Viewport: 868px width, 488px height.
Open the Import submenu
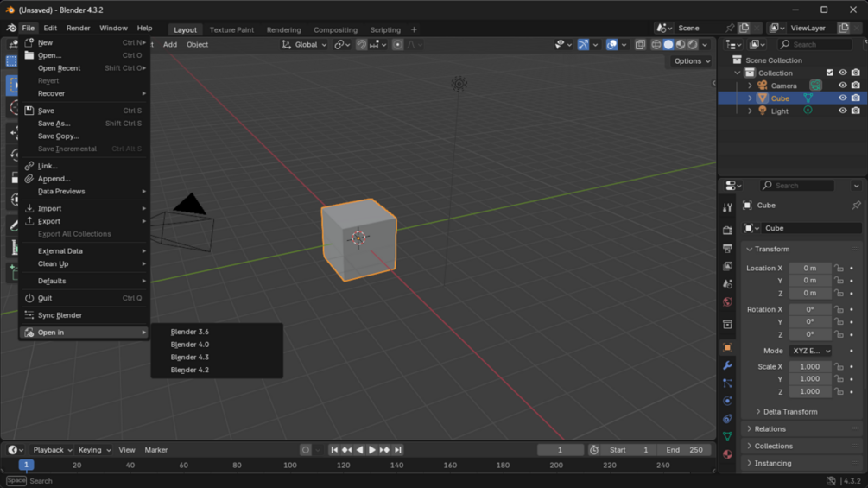[85, 208]
